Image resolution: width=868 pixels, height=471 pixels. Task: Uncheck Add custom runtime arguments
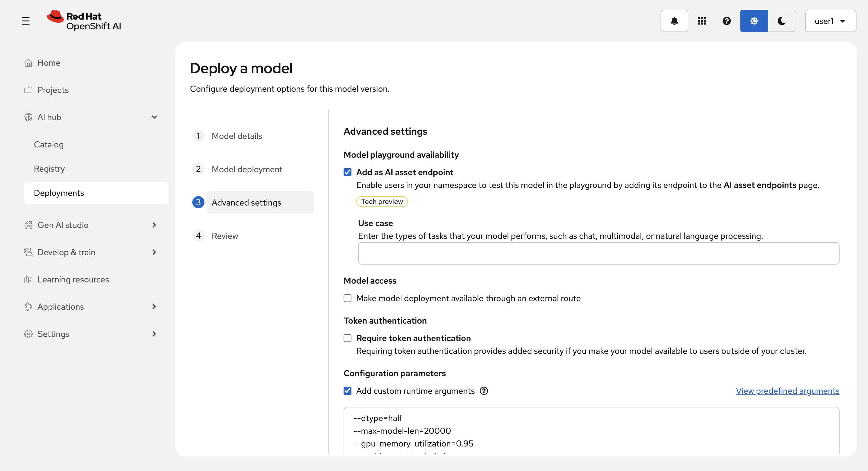(348, 391)
